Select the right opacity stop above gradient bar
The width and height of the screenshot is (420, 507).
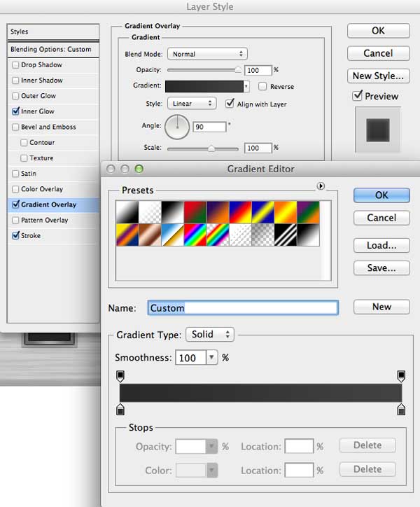pyautogui.click(x=401, y=376)
